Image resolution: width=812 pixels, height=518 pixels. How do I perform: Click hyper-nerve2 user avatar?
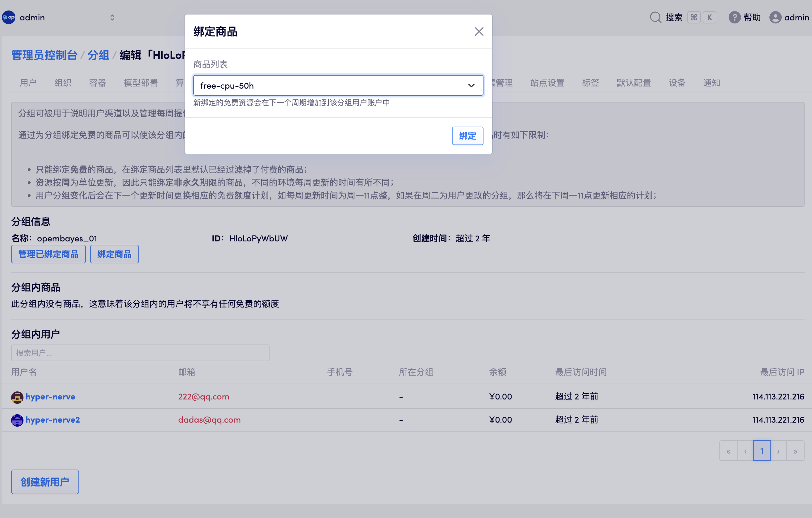click(17, 420)
